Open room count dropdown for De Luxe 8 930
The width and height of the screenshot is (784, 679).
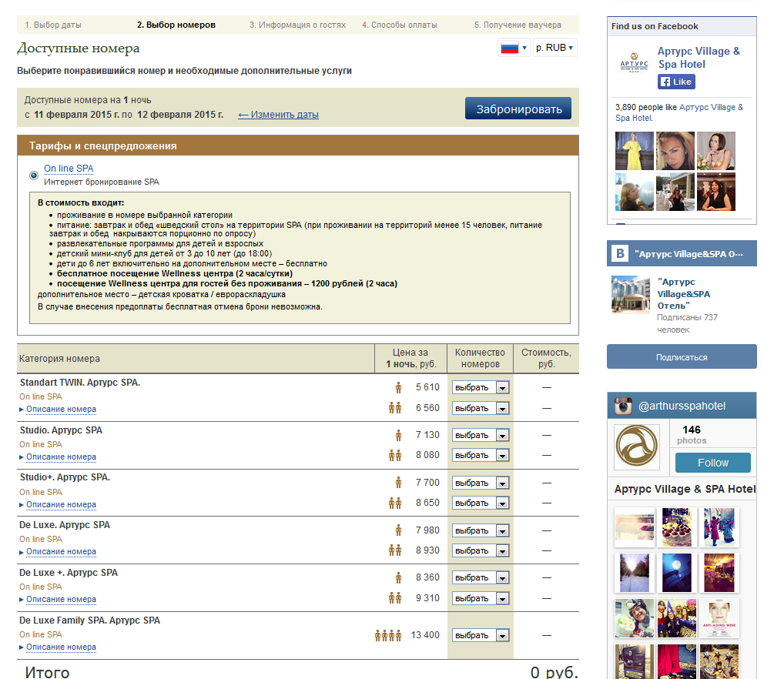click(481, 550)
